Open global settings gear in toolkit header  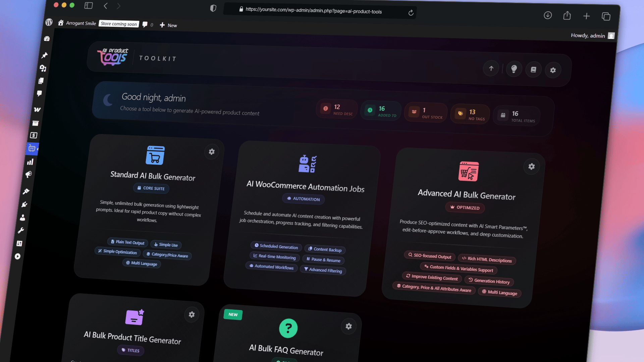point(553,70)
